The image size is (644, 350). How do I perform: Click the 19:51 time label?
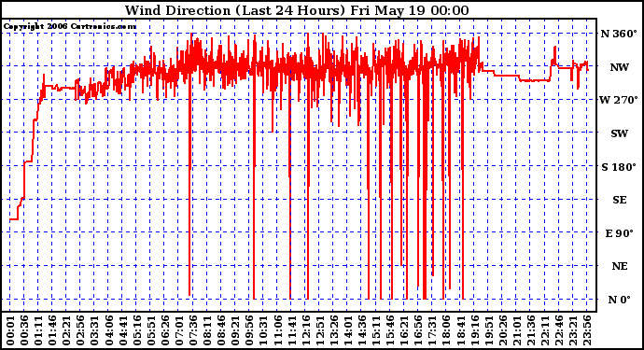tap(488, 330)
